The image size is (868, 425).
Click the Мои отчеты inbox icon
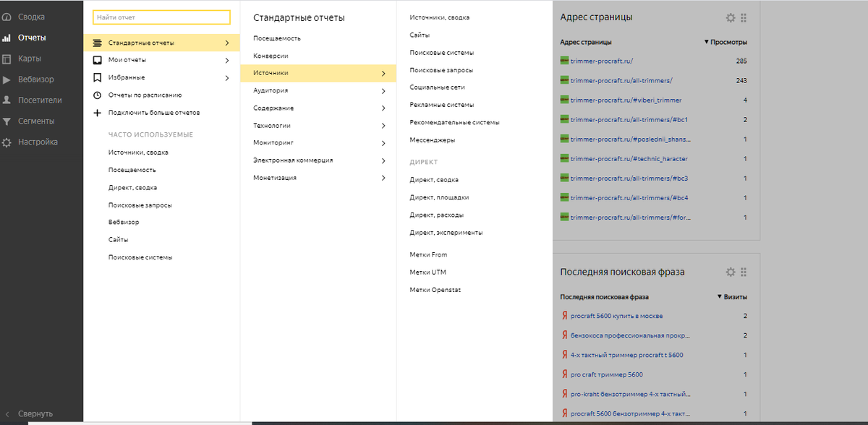97,60
